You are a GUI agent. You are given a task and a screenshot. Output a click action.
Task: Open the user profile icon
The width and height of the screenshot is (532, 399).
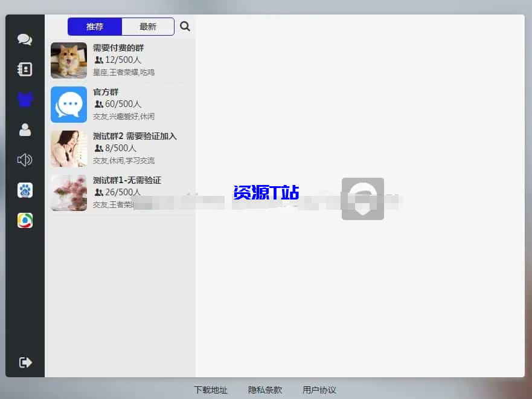tap(24, 129)
